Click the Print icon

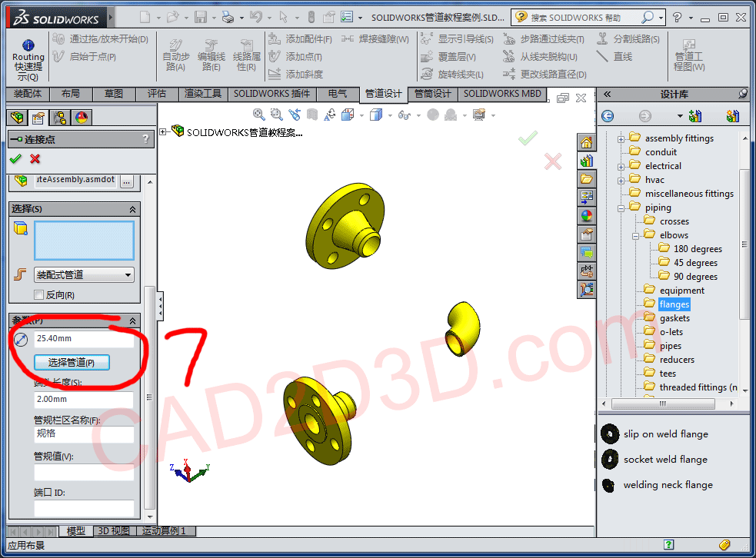coord(228,18)
